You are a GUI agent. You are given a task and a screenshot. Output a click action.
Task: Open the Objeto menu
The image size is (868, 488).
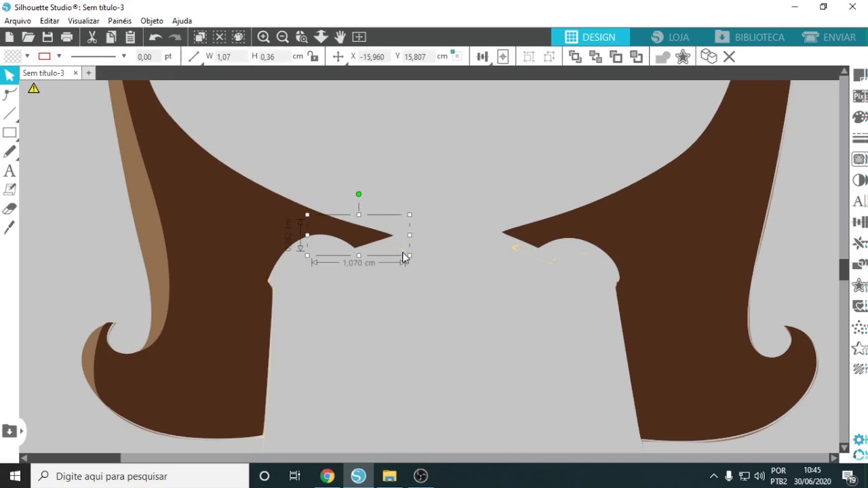pyautogui.click(x=152, y=21)
